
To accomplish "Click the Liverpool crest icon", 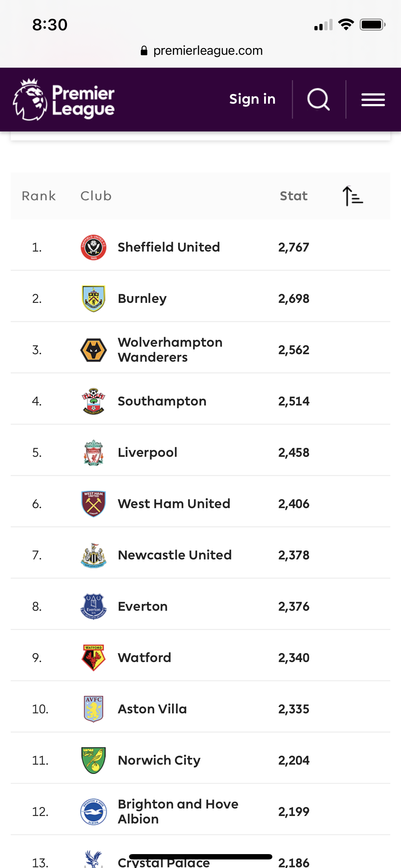I will (93, 453).
